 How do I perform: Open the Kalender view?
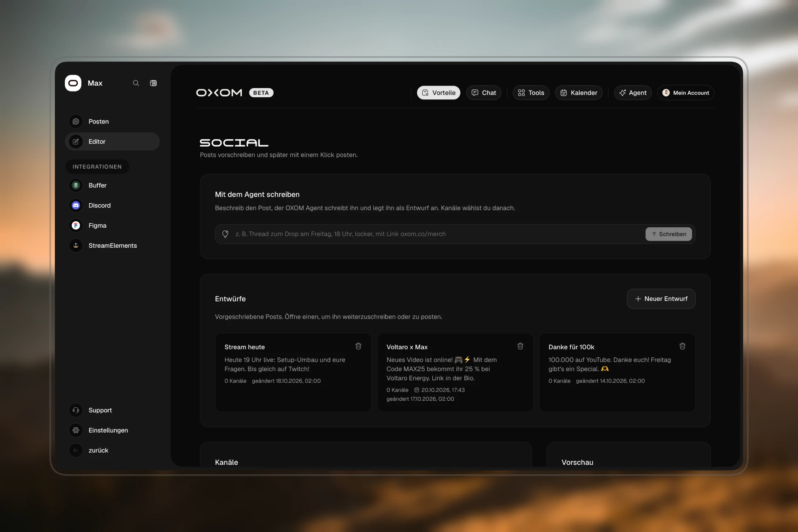[579, 93]
